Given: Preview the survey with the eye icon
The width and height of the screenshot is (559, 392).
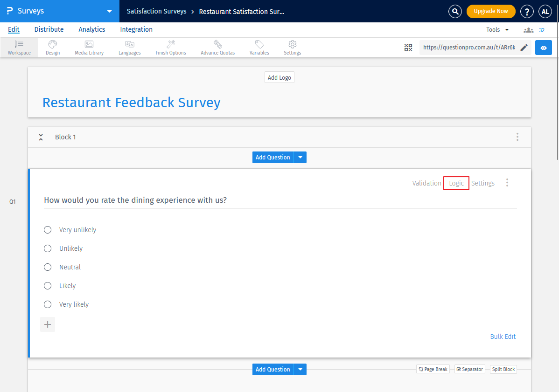Looking at the screenshot, I should point(543,47).
